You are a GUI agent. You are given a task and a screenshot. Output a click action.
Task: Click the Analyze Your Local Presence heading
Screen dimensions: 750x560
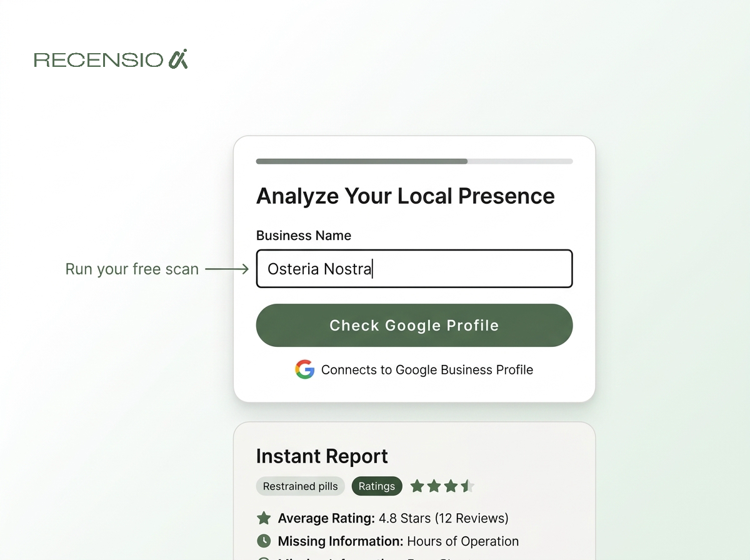click(x=406, y=196)
